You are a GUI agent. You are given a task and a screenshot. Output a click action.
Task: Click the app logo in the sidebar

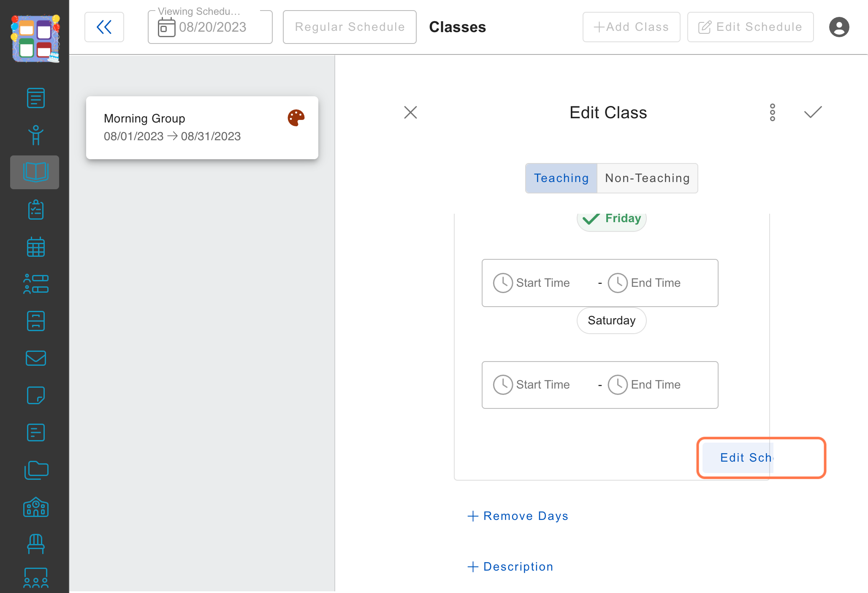[x=35, y=39]
